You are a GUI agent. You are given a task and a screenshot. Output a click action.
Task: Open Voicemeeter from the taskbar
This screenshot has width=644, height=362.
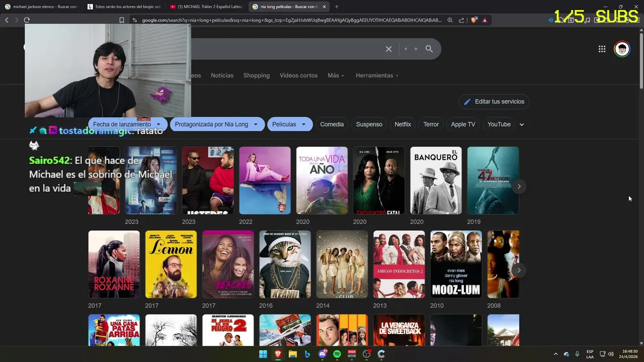click(352, 354)
